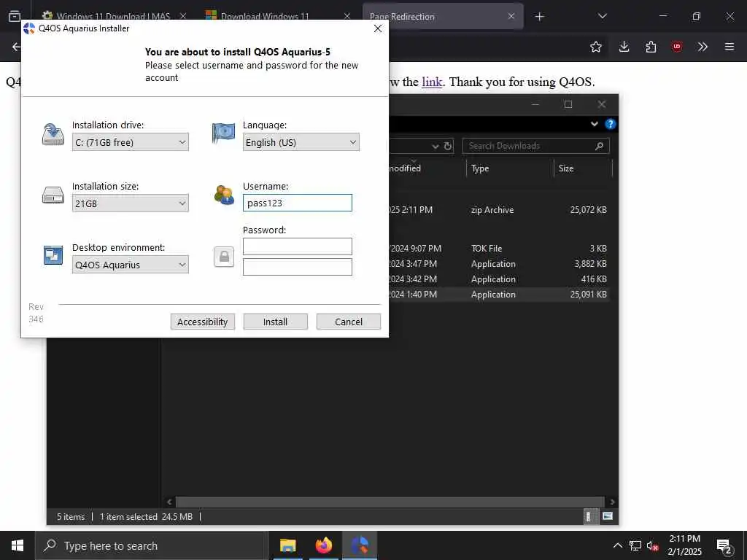The image size is (747, 560).
Task: Open the notification center icon
Action: point(724,546)
